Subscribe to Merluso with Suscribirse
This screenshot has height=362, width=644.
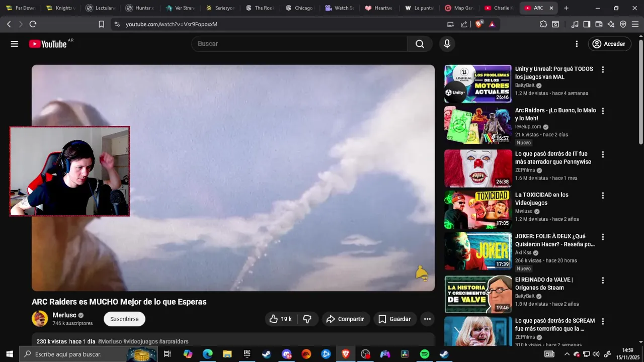124,319
